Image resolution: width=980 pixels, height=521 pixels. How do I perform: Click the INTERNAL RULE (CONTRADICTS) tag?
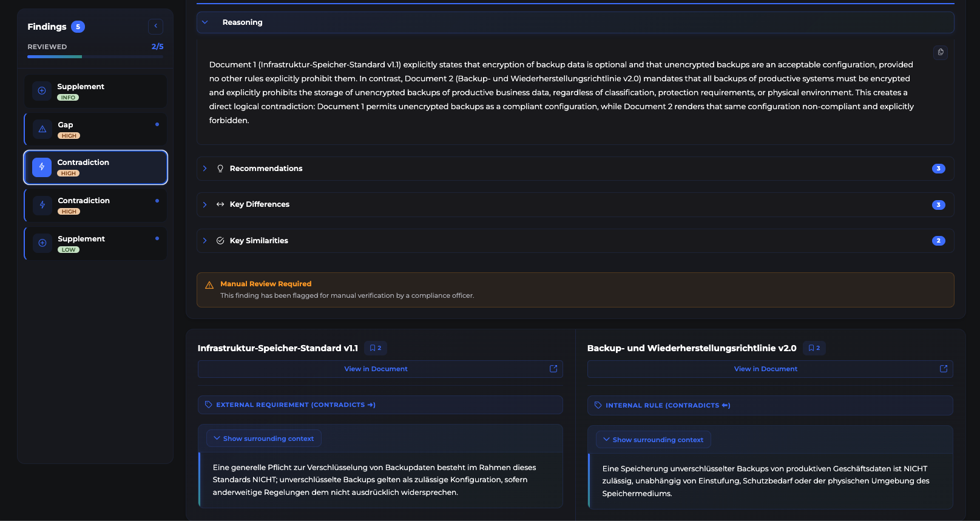(x=770, y=406)
